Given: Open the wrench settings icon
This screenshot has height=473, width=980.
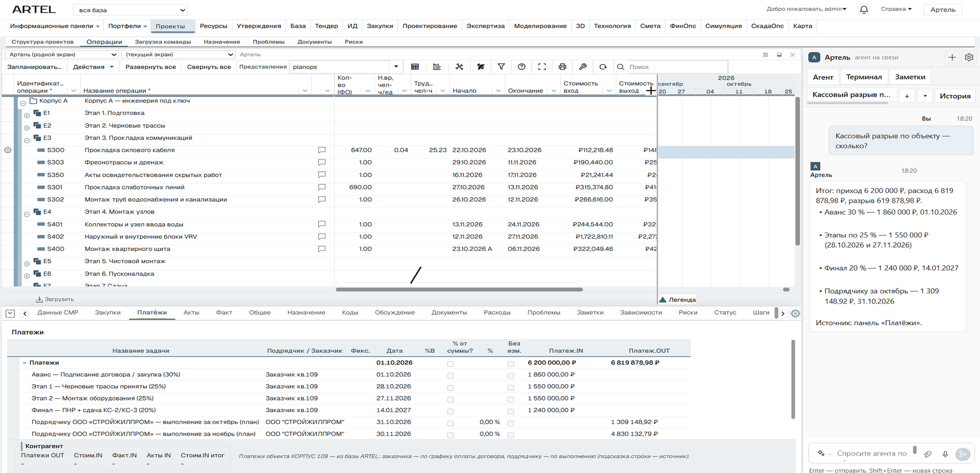Looking at the screenshot, I should [x=583, y=67].
